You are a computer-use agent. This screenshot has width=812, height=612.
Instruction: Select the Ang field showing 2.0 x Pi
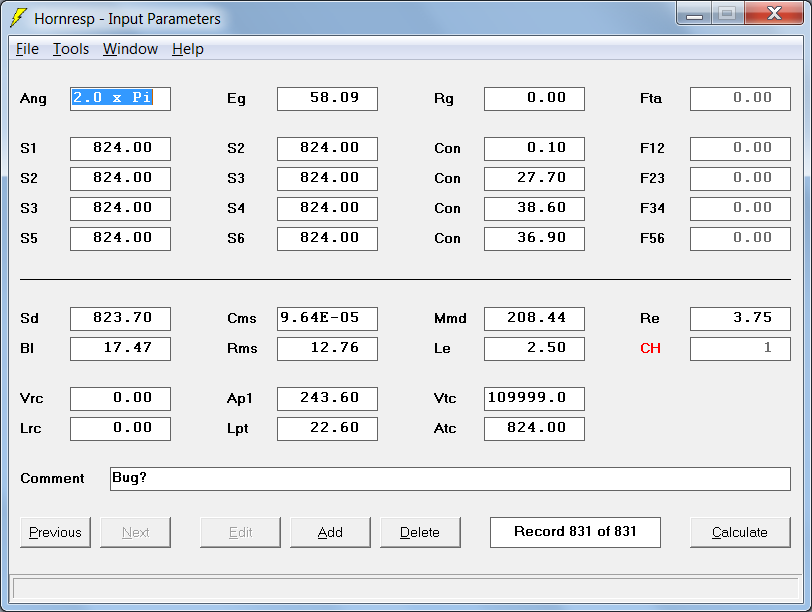120,99
